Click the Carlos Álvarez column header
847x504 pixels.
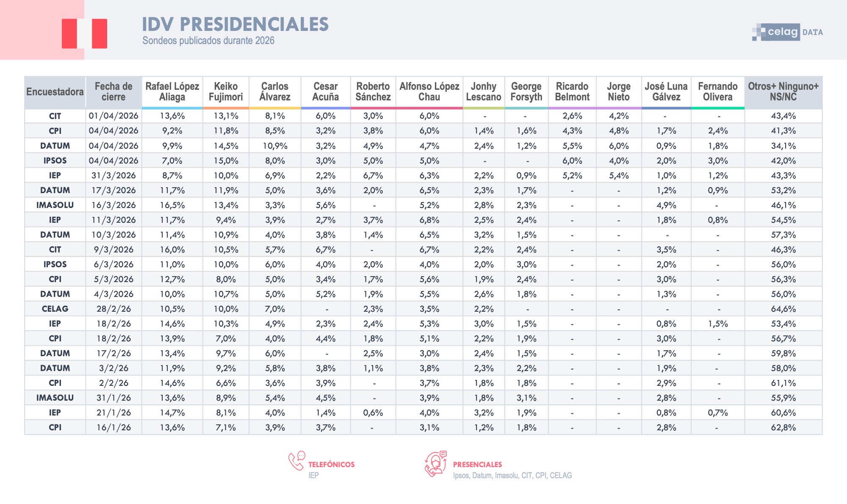point(275,91)
